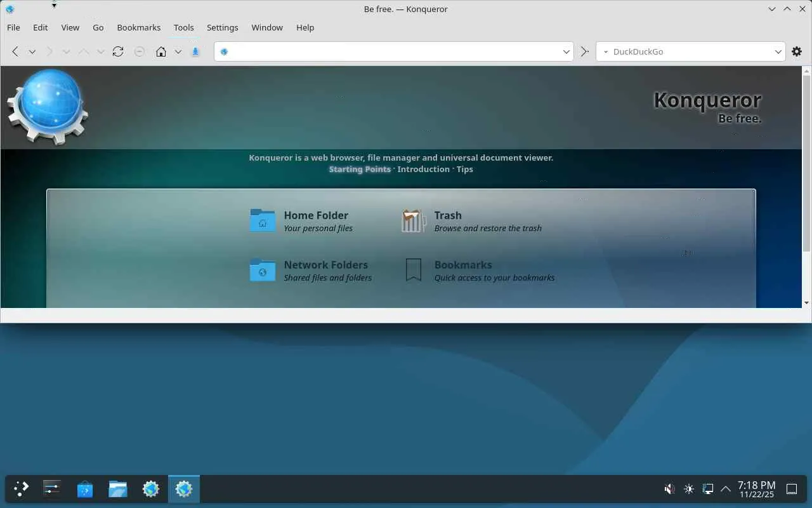This screenshot has height=508, width=812.
Task: Click the disabled Forward arrow
Action: tap(49, 51)
